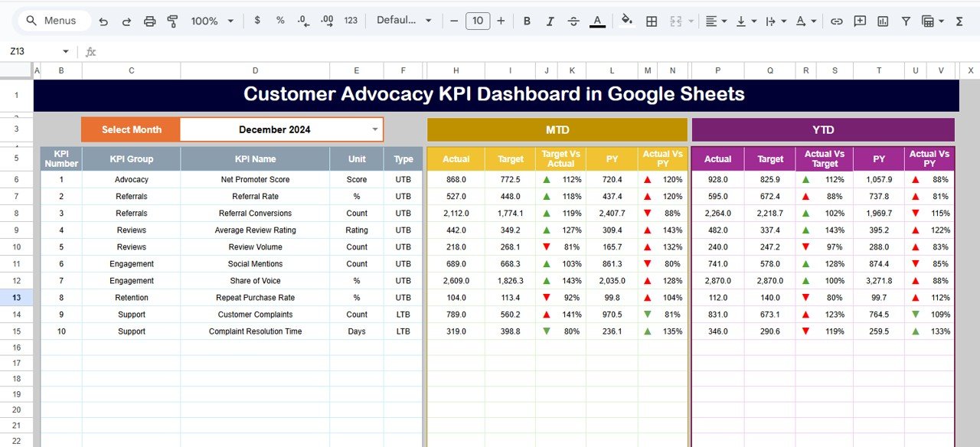
Task: Decrease decimal places on selected cells
Action: pyautogui.click(x=302, y=21)
